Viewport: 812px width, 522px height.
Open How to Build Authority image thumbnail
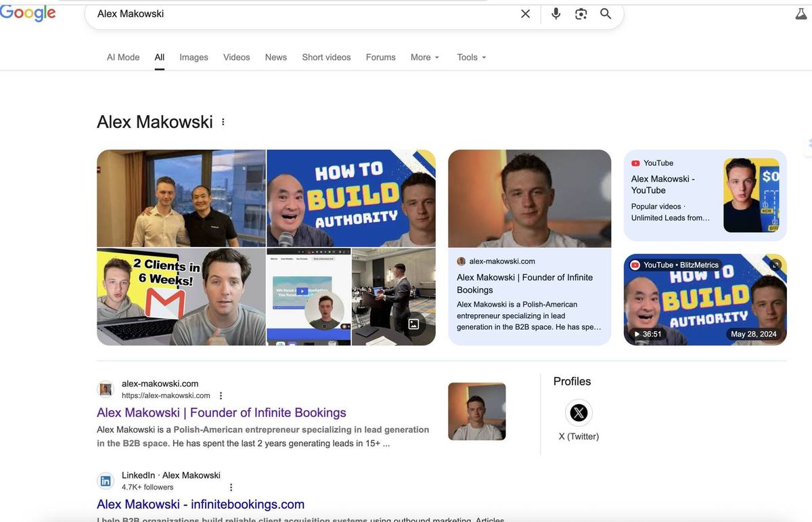351,198
